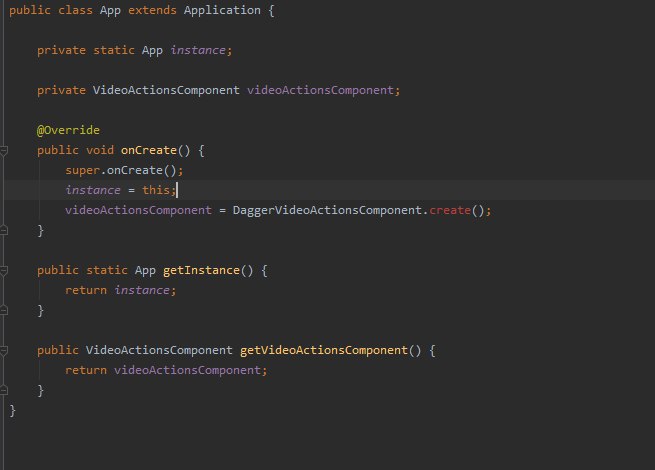The image size is (655, 470).
Task: Click the red "create" method call
Action: [450, 210]
